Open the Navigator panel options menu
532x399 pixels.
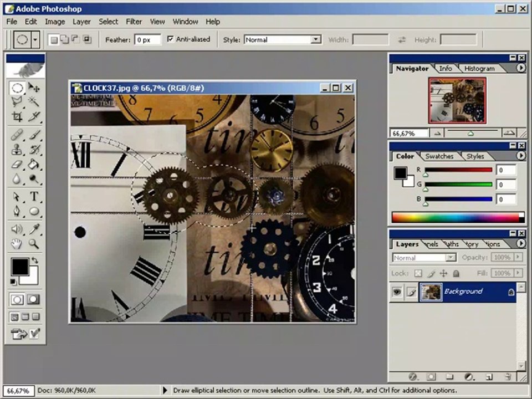point(521,68)
